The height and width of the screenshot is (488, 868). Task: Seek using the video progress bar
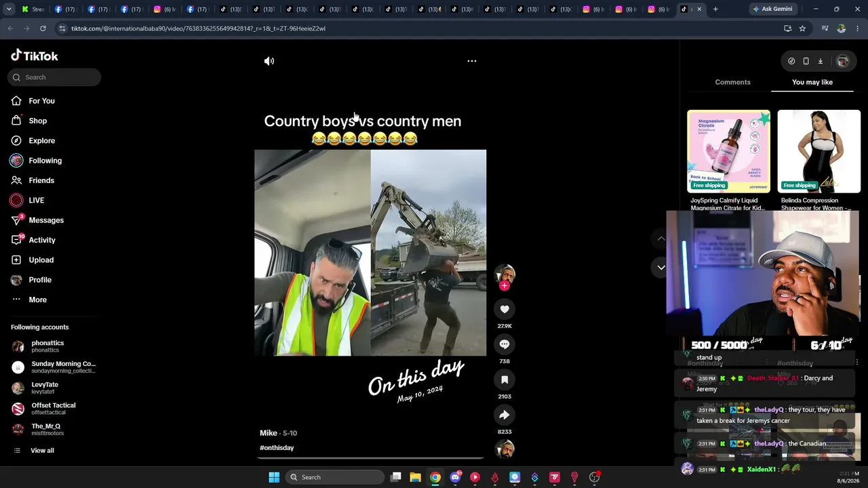pyautogui.click(x=370, y=459)
